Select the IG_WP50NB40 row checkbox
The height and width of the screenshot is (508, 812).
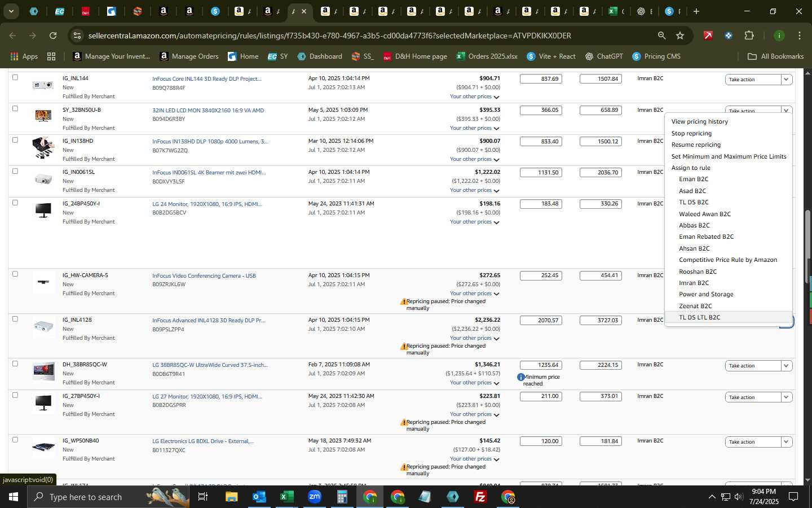pos(15,440)
